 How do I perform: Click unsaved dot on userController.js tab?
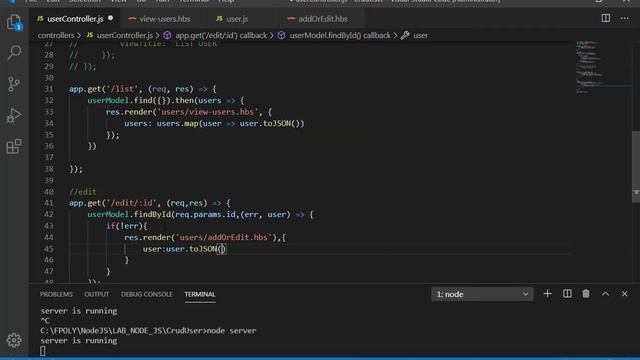(111, 18)
